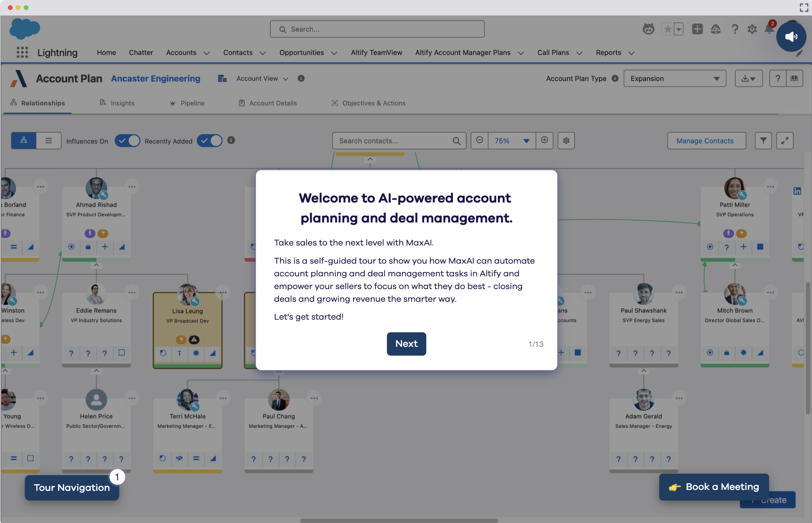812x523 pixels.
Task: Open the contacts filter funnel icon
Action: pos(763,141)
